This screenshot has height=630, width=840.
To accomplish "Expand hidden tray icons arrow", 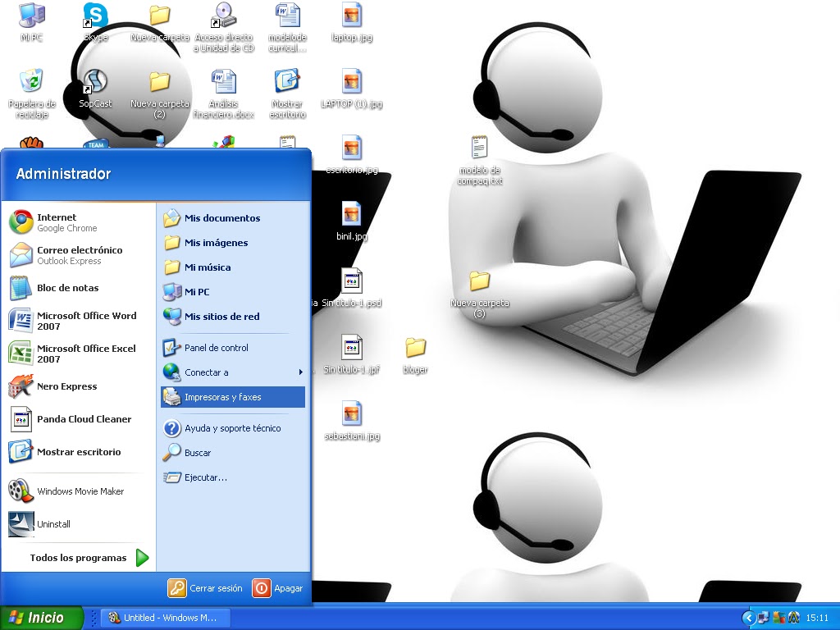I will coord(748,619).
